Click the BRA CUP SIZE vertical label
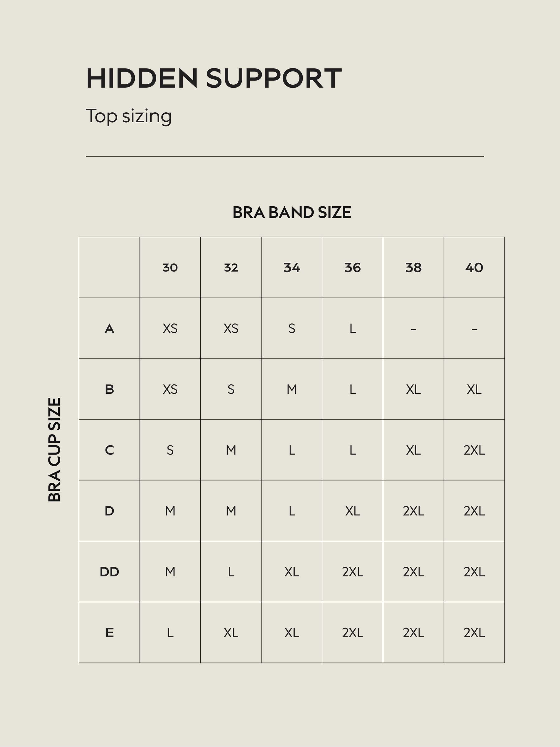The height and width of the screenshot is (747, 560). point(54,449)
